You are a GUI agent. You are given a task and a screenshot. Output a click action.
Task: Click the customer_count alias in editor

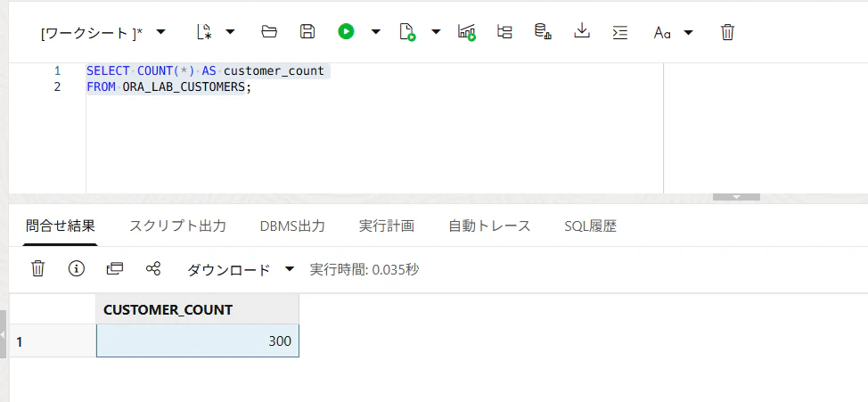click(x=274, y=71)
